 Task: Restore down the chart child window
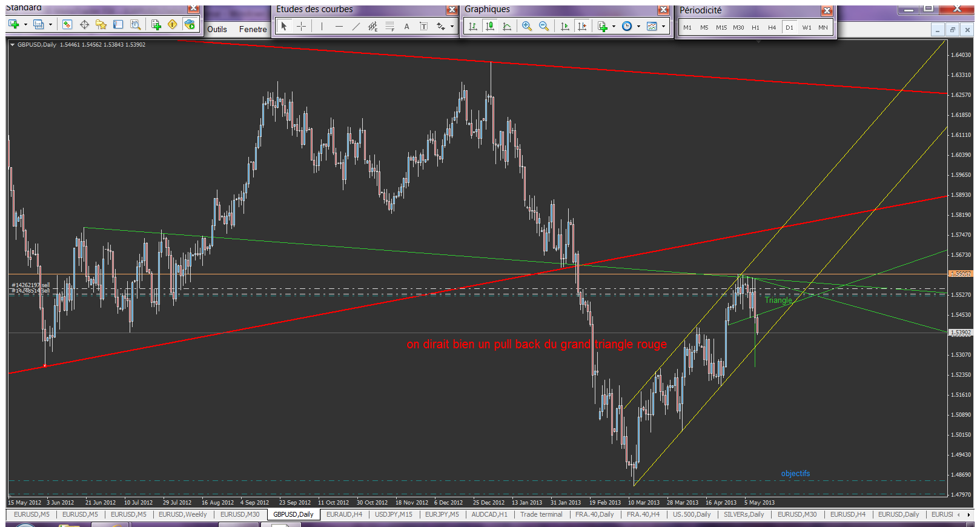tap(952, 30)
